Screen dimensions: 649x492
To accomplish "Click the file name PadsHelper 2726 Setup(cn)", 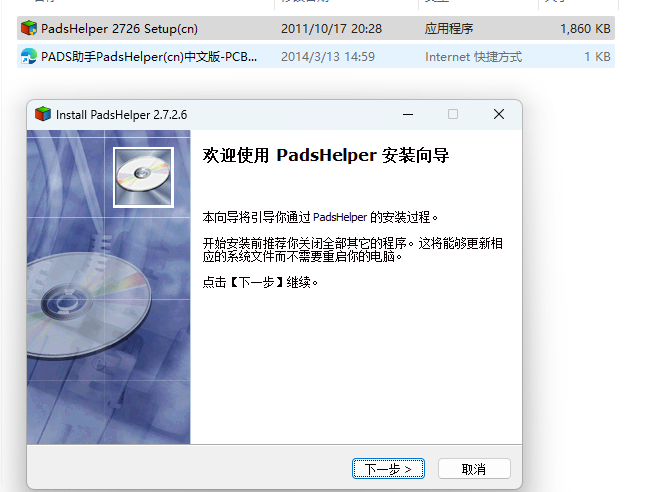I will click(x=119, y=29).
